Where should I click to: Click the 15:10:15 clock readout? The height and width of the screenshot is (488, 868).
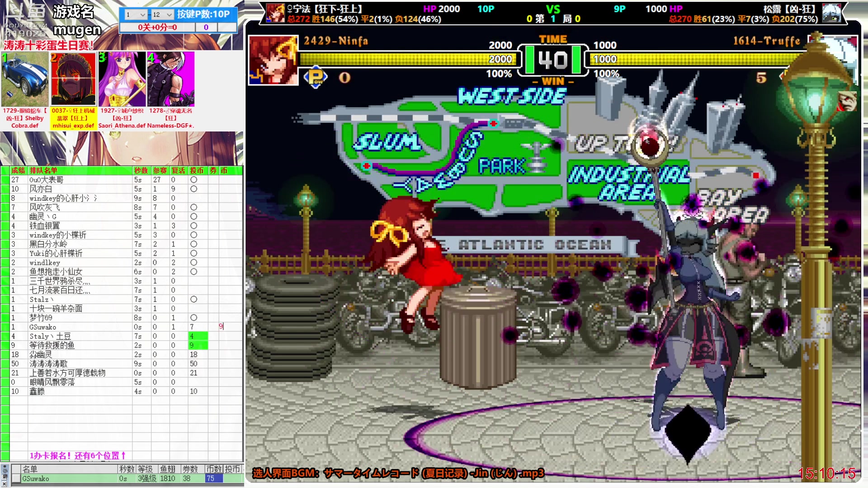[x=827, y=473]
